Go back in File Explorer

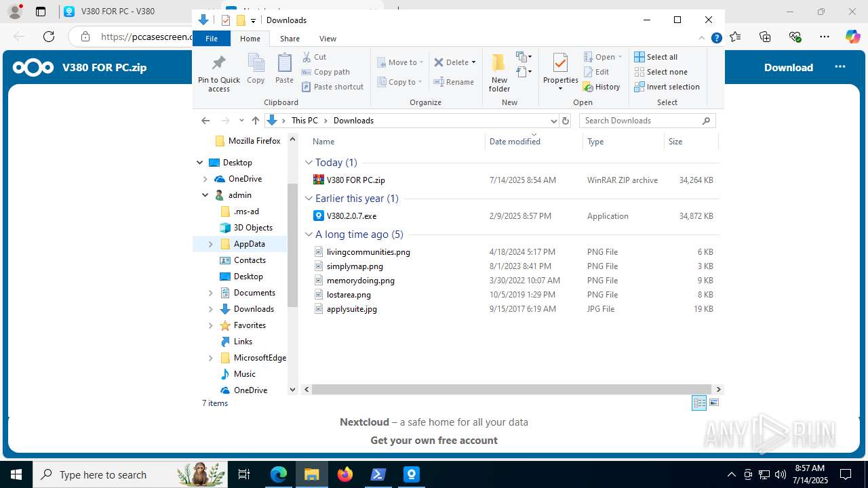(x=205, y=121)
